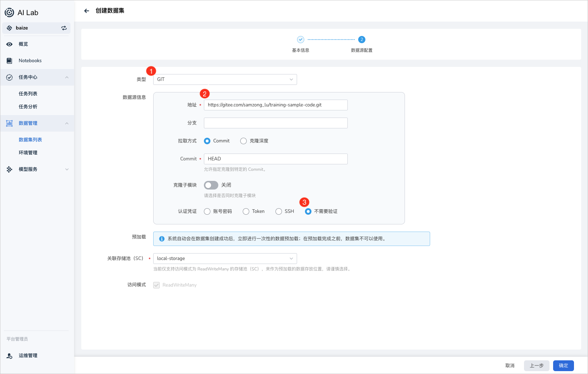The height and width of the screenshot is (374, 588).
Task: Open the 类型 GIT dropdown
Action: (x=225, y=79)
